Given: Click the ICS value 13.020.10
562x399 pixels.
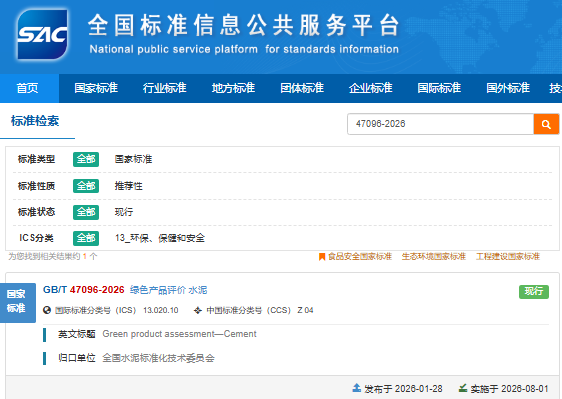Looking at the screenshot, I should pos(161,310).
